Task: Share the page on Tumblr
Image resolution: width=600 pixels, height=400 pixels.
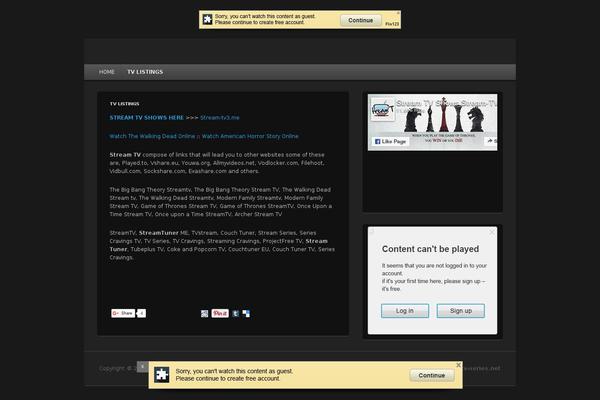Action: [236, 313]
